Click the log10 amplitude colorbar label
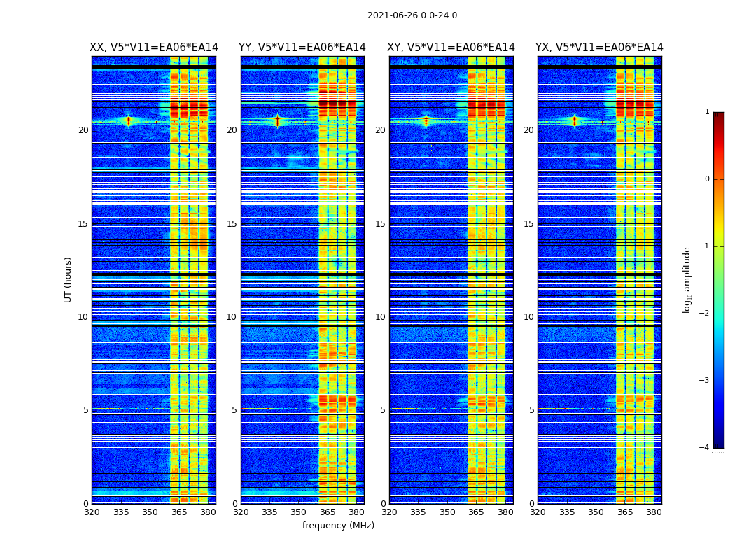Image resolution: width=735 pixels, height=560 pixels. coord(687,280)
